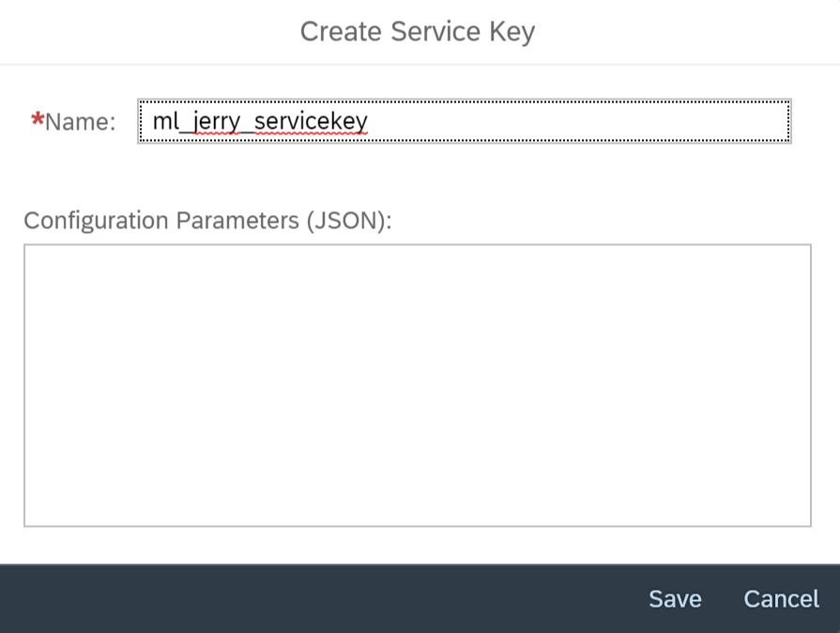Click empty space right of ml_jerry_servicekey text
The height and width of the screenshot is (633, 840).
[x=578, y=121]
